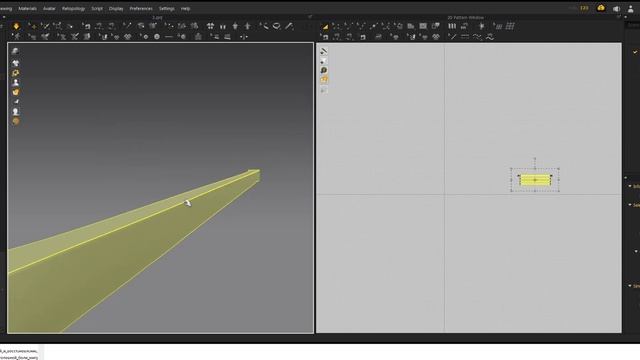Select the double horizontal line icon in 2D toolbar

[464, 37]
